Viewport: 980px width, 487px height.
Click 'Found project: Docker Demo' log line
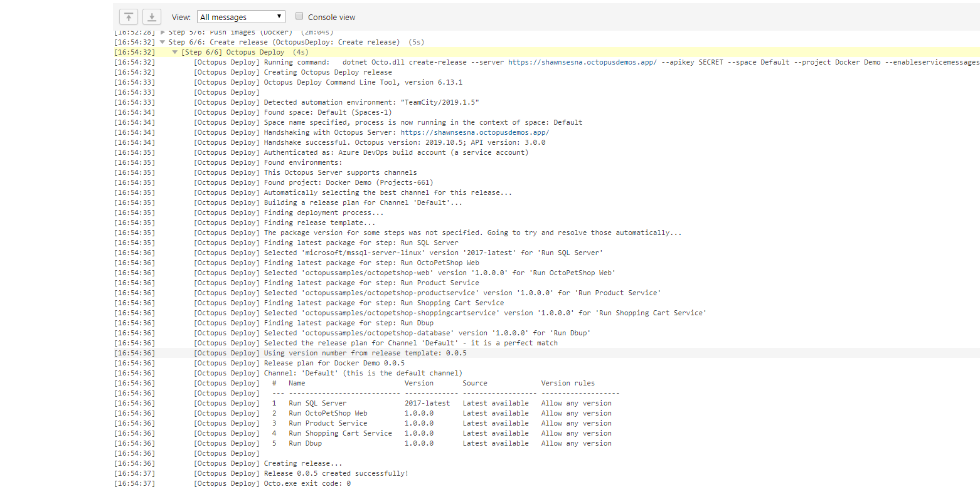click(348, 182)
